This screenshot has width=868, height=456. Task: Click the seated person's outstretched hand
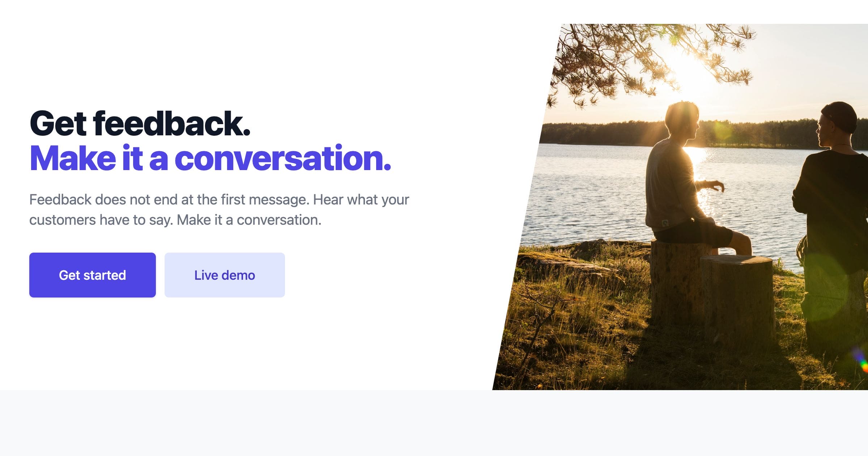click(x=714, y=186)
